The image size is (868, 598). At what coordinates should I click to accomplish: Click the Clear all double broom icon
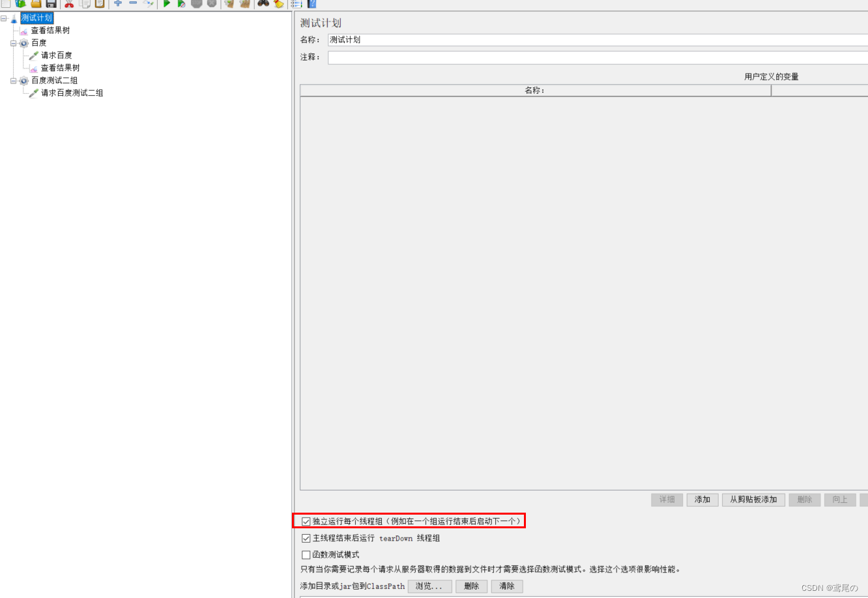click(x=245, y=3)
